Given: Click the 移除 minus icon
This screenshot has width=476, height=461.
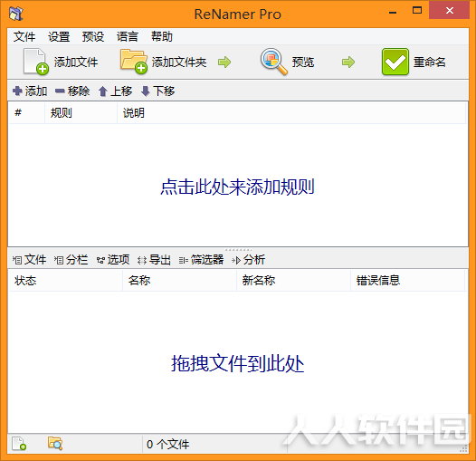Looking at the screenshot, I should pyautogui.click(x=60, y=91).
